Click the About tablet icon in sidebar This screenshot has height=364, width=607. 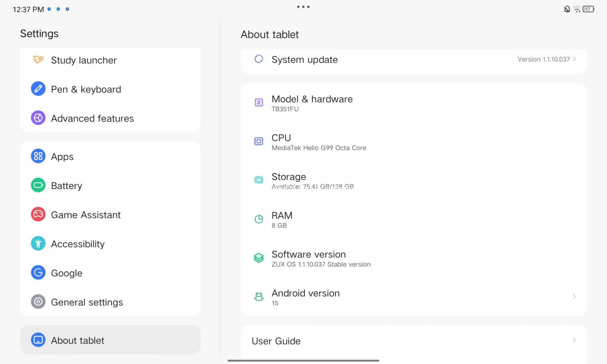pyautogui.click(x=38, y=340)
